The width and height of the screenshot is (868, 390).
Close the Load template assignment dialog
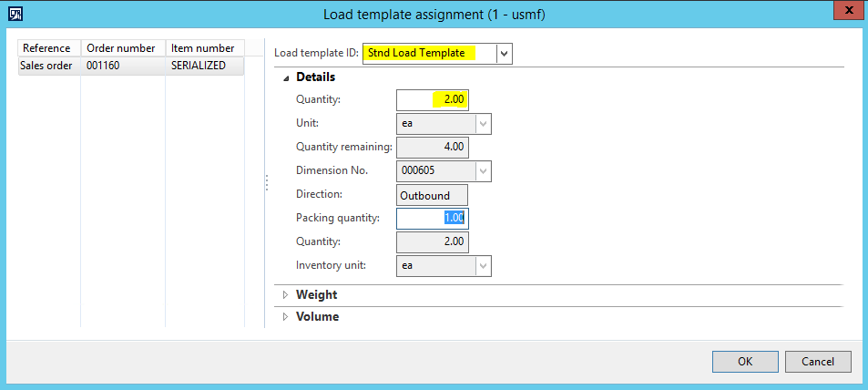pyautogui.click(x=846, y=12)
